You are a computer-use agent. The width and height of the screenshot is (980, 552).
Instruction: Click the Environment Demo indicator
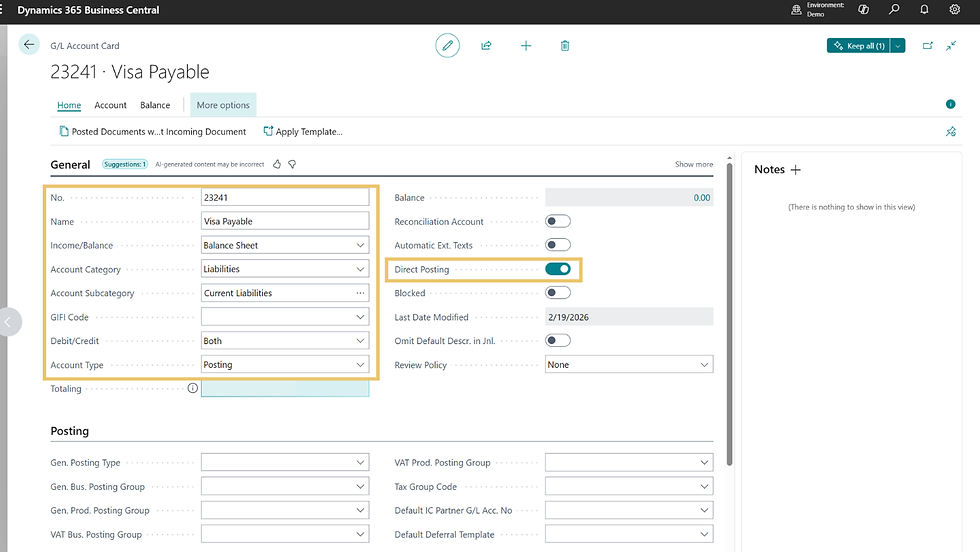pos(818,9)
